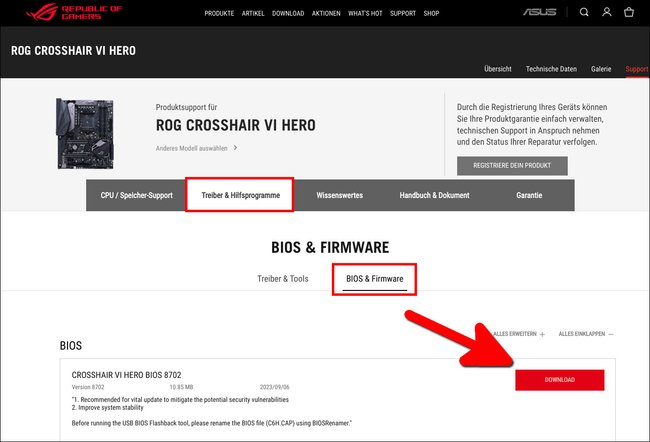Open Produkte menu
Image resolution: width=650 pixels, height=442 pixels.
click(x=219, y=13)
